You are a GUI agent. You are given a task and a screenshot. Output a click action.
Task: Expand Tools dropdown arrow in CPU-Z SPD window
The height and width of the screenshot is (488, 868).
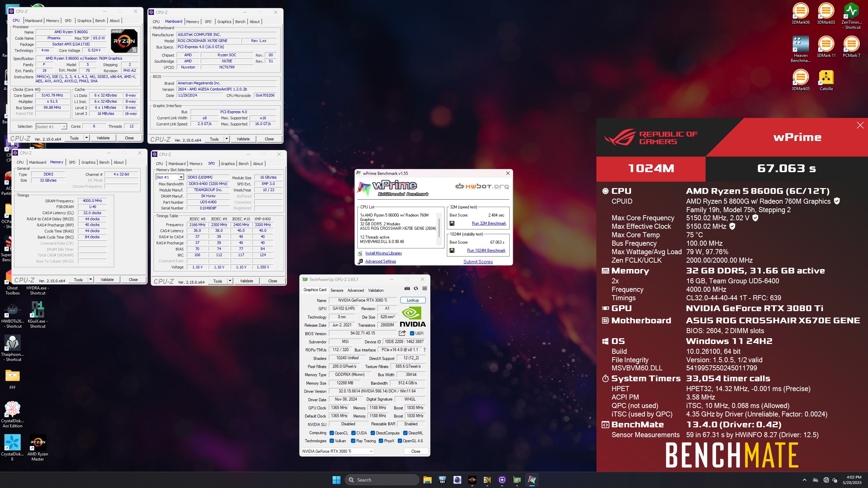(x=230, y=281)
